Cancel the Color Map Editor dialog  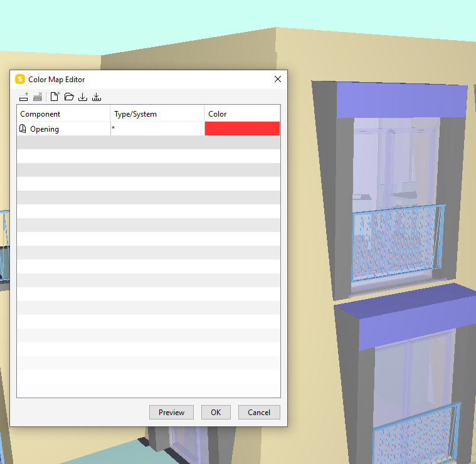point(259,413)
